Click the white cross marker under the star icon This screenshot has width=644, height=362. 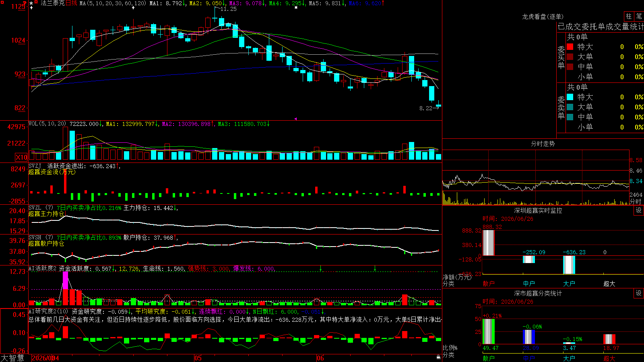pyautogui.click(x=31, y=8)
